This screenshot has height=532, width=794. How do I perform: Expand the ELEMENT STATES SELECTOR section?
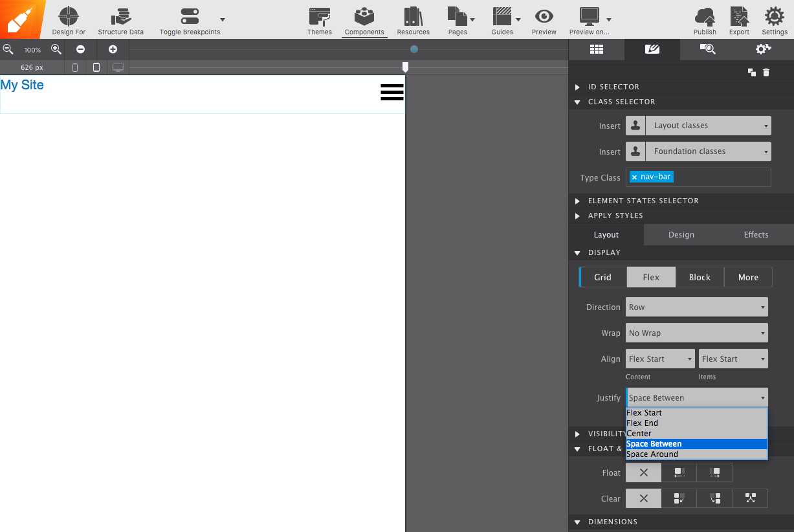coord(577,201)
